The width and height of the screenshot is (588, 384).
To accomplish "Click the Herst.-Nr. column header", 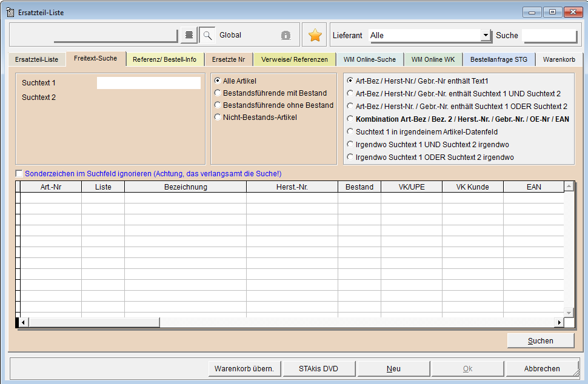I will tap(292, 187).
